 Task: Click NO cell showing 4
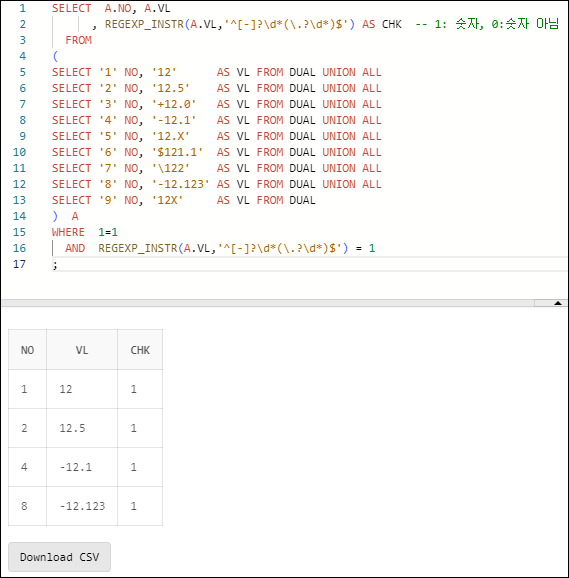coord(27,467)
